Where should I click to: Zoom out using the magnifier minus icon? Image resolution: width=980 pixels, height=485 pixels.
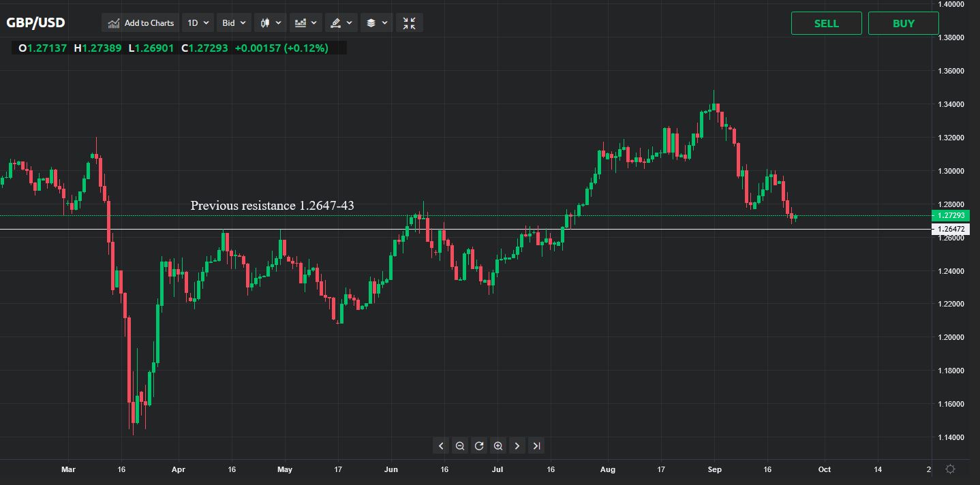[460, 446]
